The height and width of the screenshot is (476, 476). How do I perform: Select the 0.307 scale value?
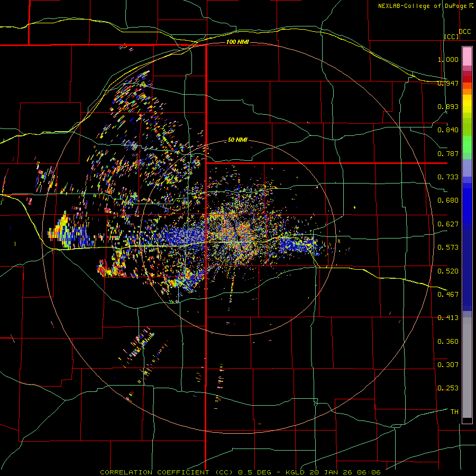448,365
